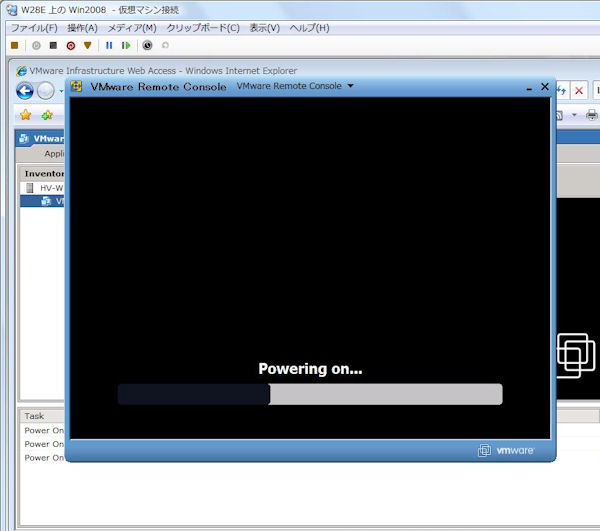Click the Appli menu in Web Access
600x531 pixels.
[54, 154]
